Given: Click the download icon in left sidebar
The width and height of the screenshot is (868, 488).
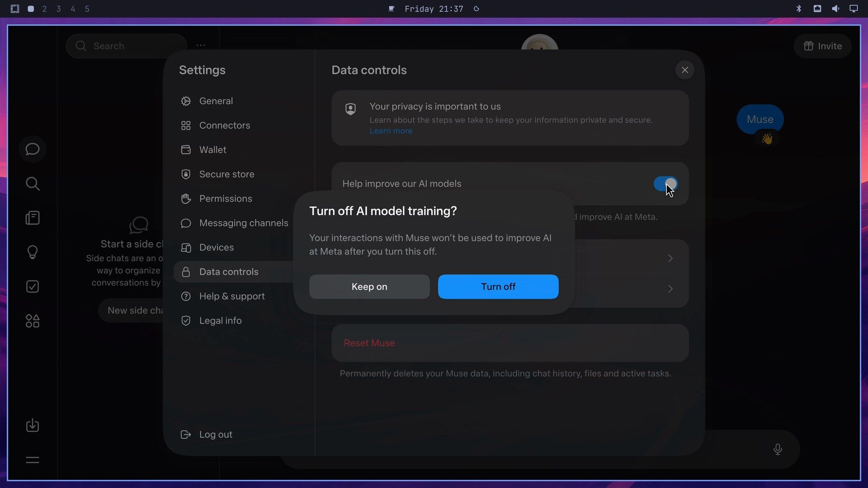Looking at the screenshot, I should coord(33,425).
